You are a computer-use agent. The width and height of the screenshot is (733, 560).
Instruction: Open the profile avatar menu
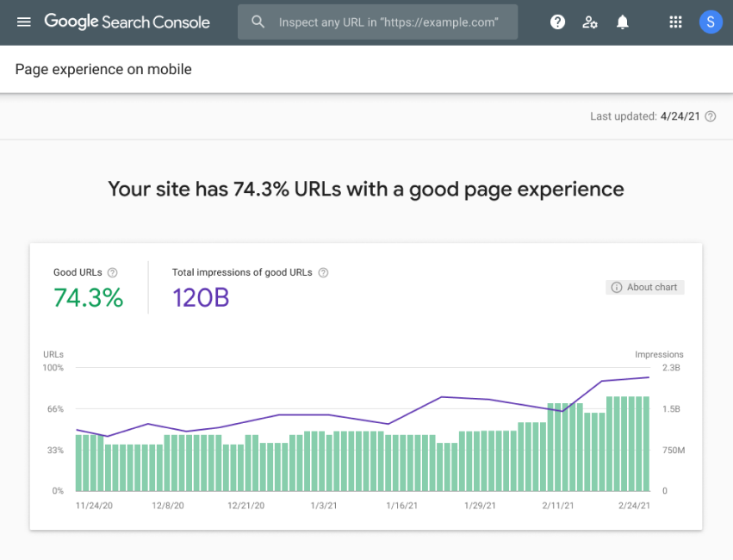(x=711, y=22)
